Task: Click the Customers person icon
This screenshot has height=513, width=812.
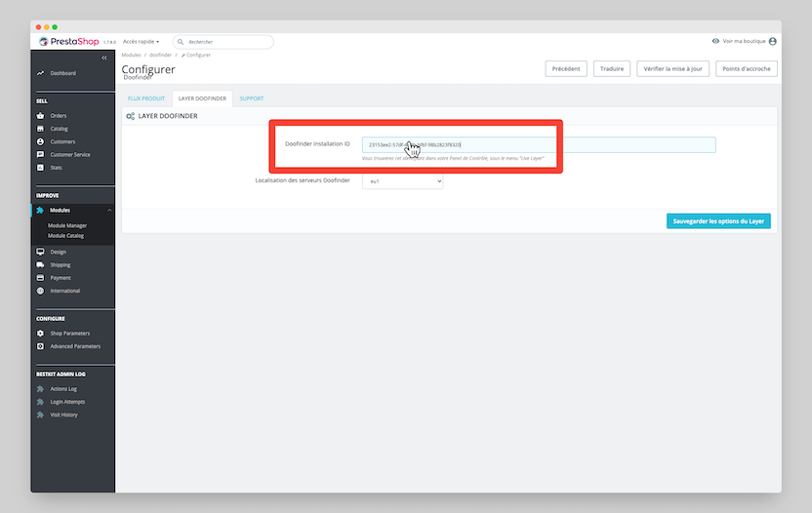Action: [x=40, y=141]
